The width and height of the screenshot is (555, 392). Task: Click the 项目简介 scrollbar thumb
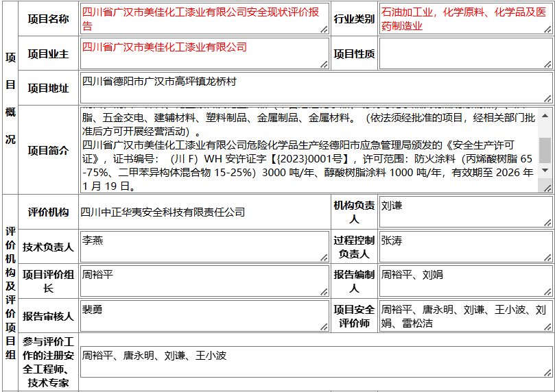click(x=545, y=150)
